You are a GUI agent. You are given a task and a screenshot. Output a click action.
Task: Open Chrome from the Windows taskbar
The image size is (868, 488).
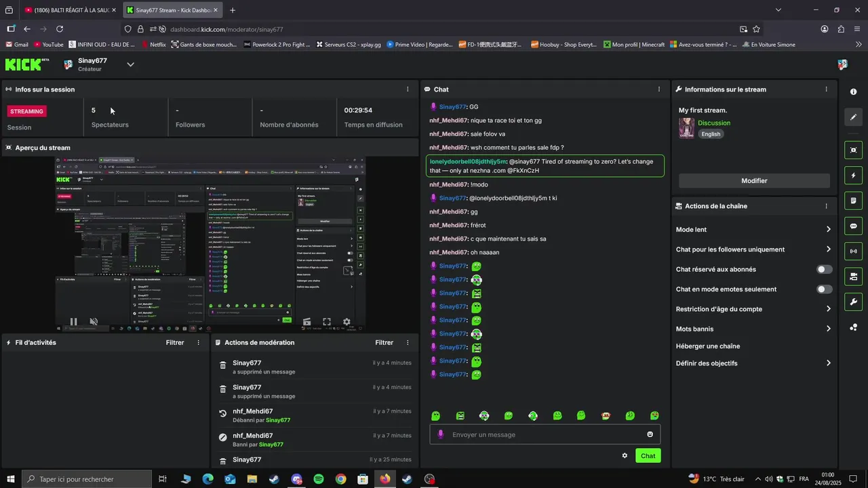[340, 479]
